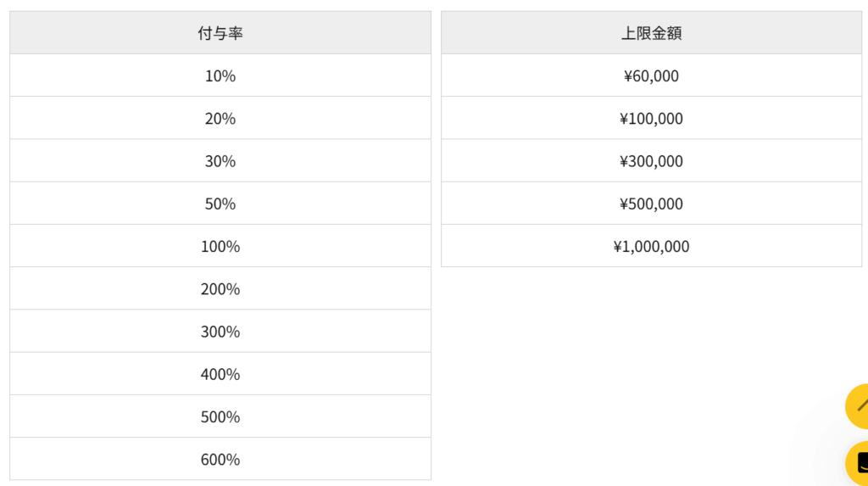The width and height of the screenshot is (868, 486).
Task: Select the 20% rate row
Action: point(220,118)
